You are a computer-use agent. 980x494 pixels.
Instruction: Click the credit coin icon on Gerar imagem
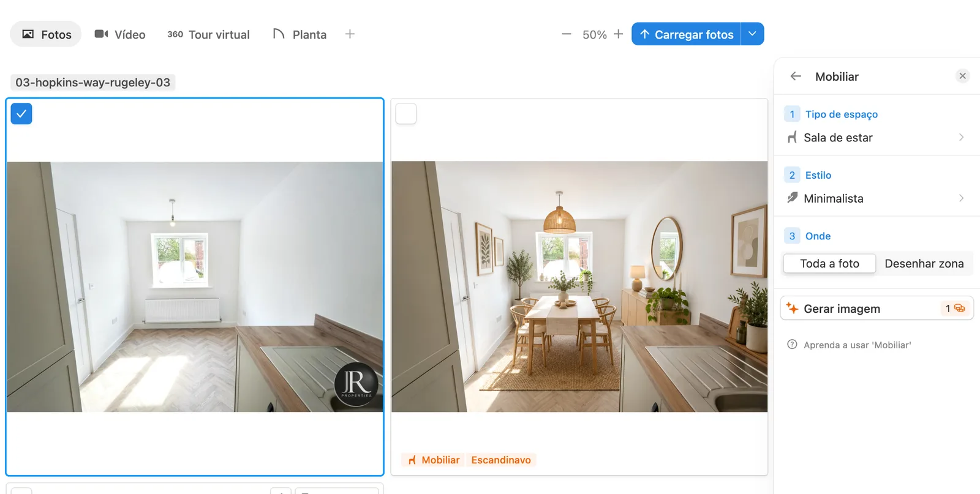(959, 309)
